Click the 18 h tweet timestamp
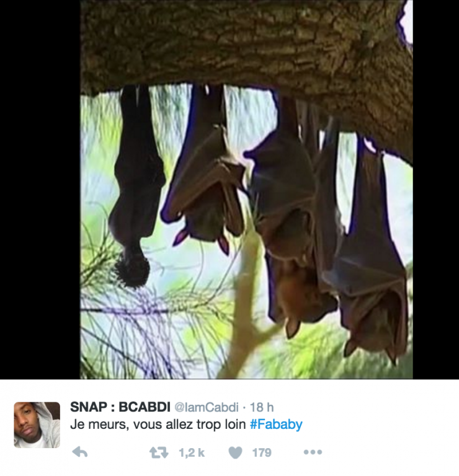This screenshot has height=476, width=459. click(261, 407)
